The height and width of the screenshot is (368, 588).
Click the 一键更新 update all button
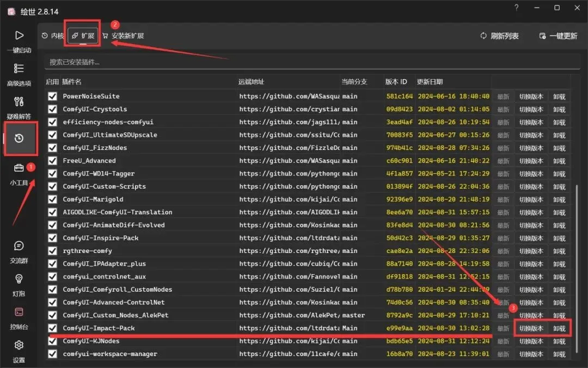558,35
